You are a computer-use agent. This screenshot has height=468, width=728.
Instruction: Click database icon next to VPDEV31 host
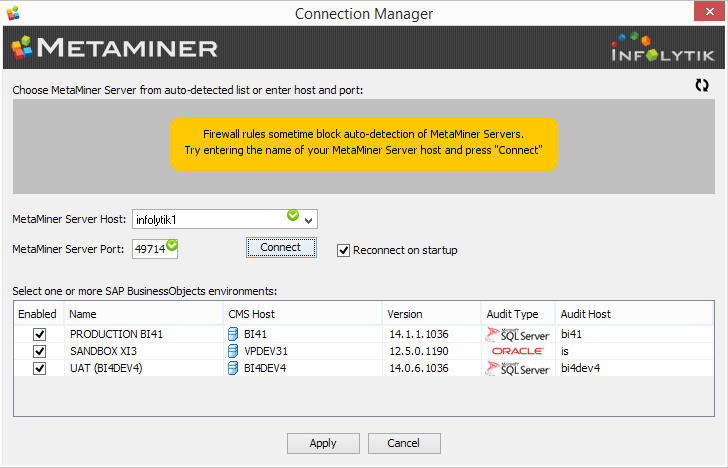(x=233, y=351)
